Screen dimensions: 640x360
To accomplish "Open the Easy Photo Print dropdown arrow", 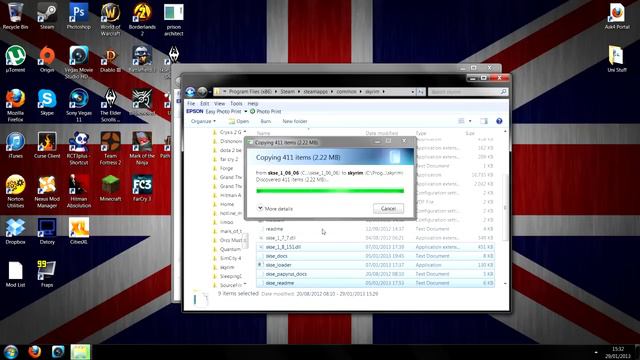I will tap(246, 111).
